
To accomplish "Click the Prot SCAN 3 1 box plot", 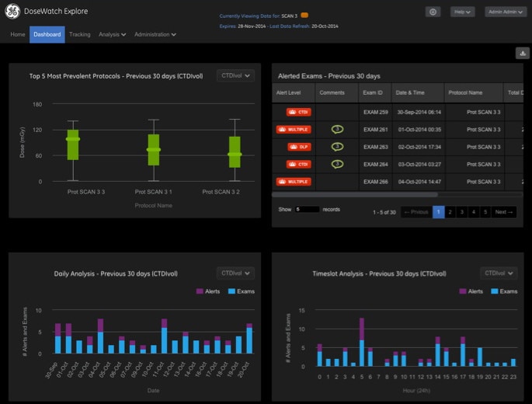I will [x=154, y=150].
